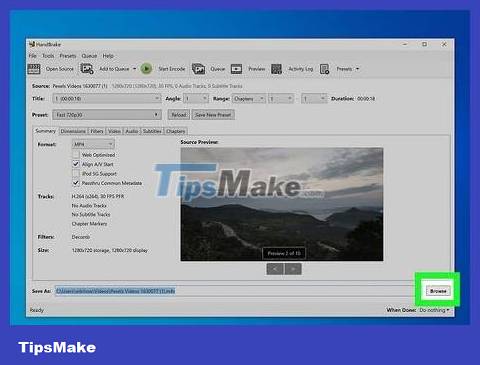Click the Reload button
The height and width of the screenshot is (365, 480).
[179, 115]
